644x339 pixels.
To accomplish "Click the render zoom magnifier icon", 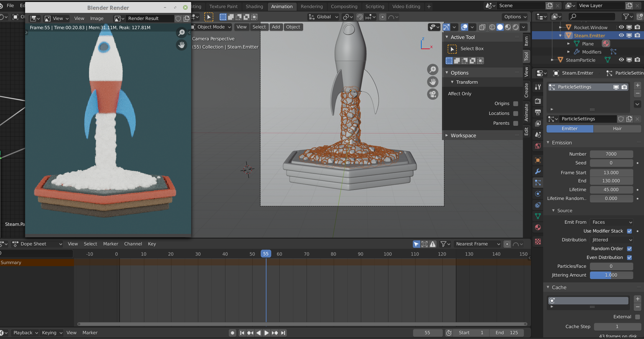I will click(182, 33).
